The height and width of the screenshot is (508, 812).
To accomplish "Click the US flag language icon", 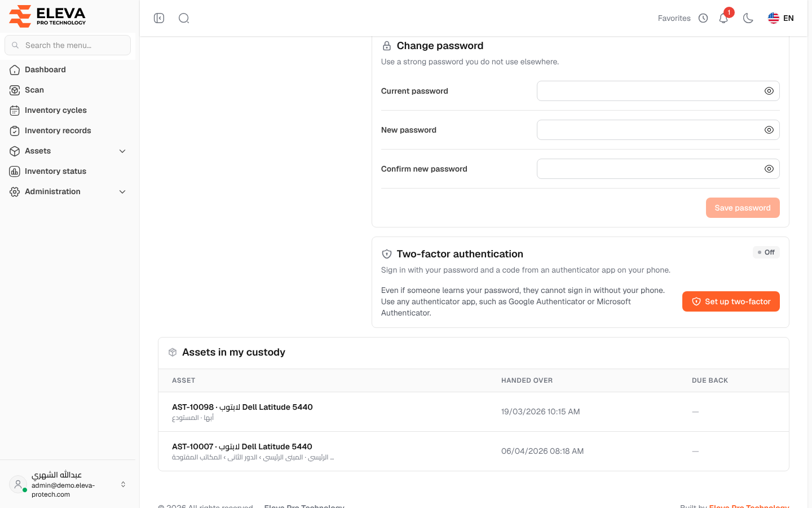I will 774,18.
